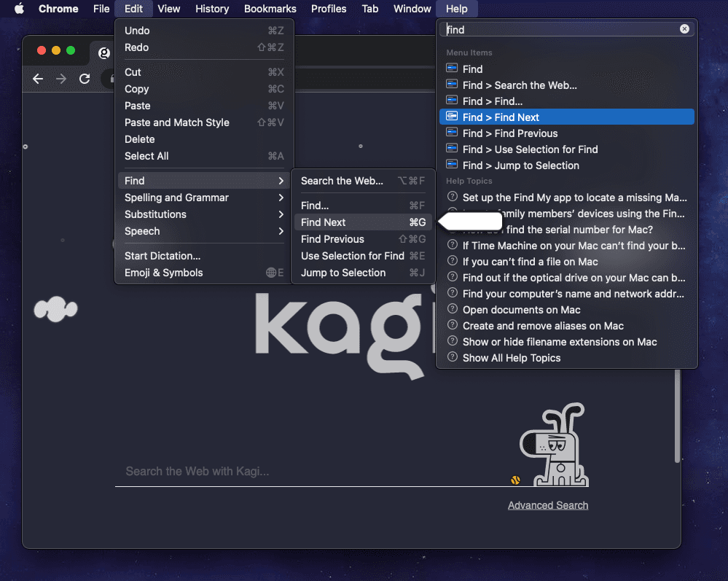Open Emoji & Symbols from Edit menu
This screenshot has width=728, height=581.
pos(204,272)
